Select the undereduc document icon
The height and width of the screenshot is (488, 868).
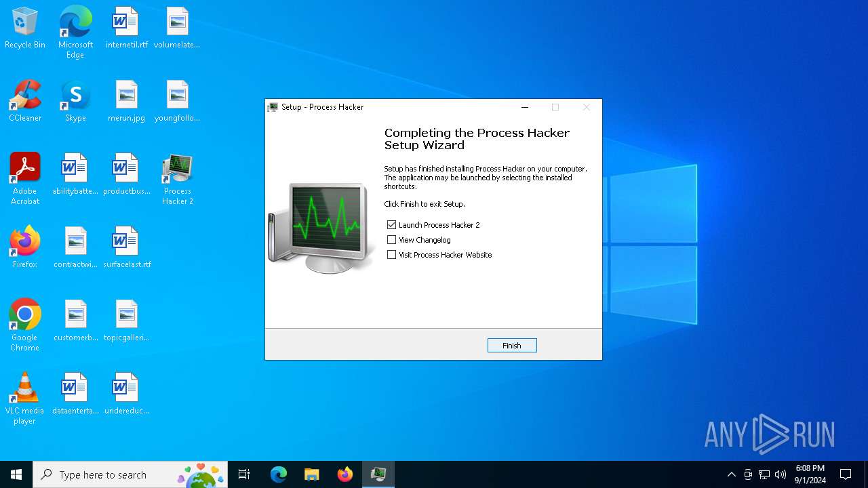tap(126, 394)
